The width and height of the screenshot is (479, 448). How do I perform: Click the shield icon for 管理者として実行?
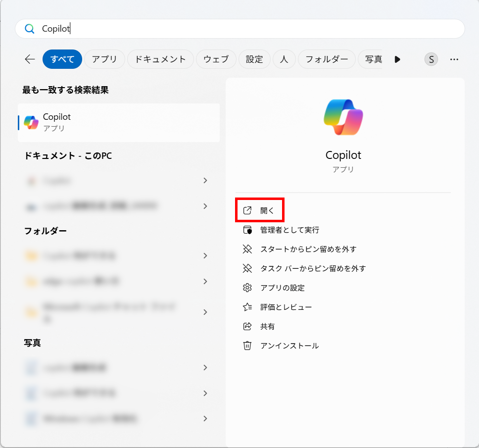[x=247, y=230]
